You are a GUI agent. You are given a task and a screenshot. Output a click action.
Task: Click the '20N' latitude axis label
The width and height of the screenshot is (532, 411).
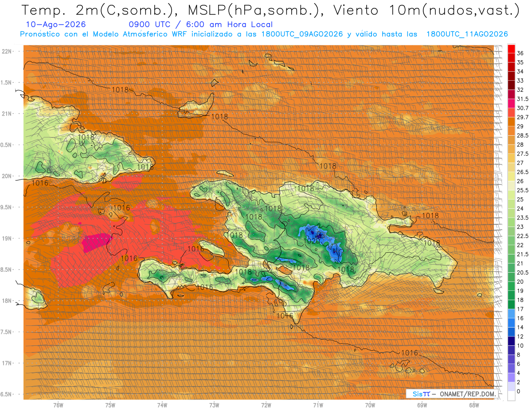8,176
